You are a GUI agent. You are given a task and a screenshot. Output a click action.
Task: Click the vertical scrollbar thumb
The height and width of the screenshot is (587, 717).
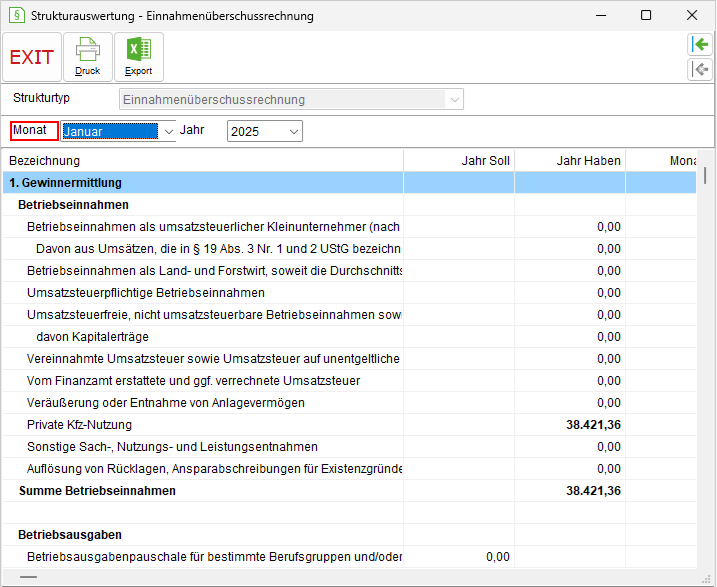pyautogui.click(x=705, y=176)
